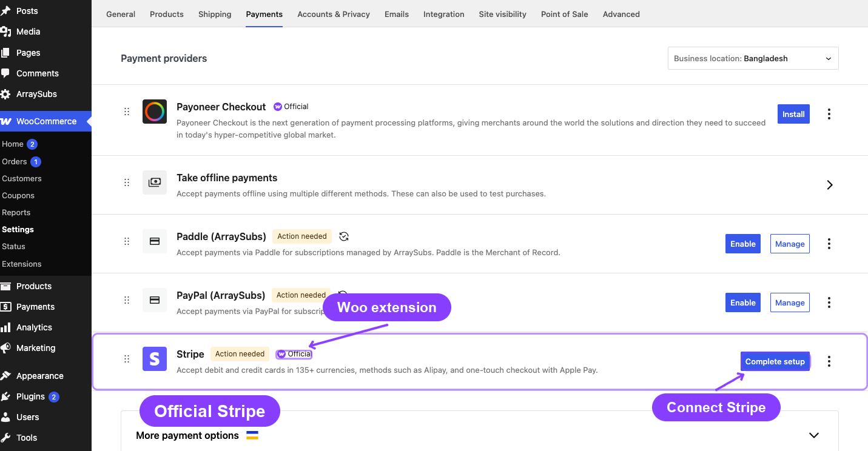Switch to the General tab

[121, 14]
